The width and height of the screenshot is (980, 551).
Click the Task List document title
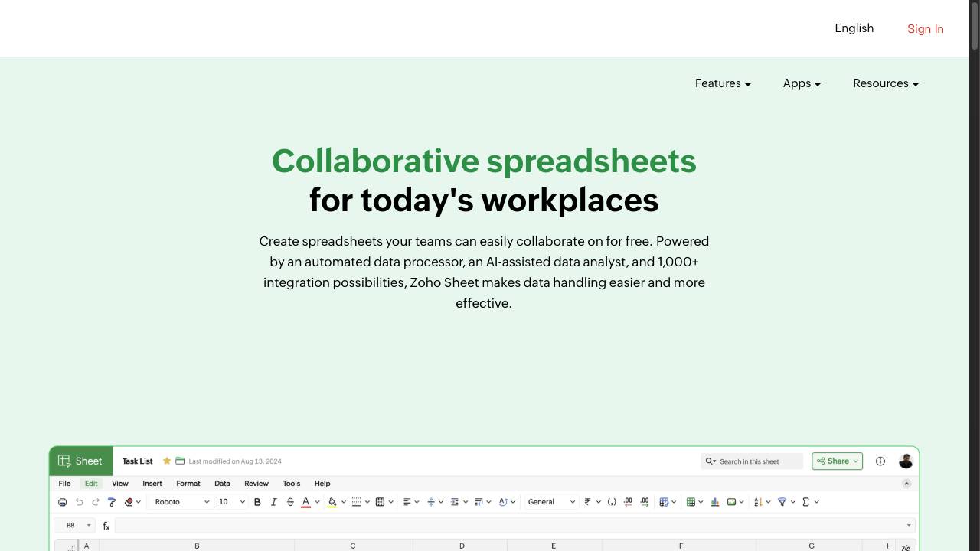(138, 461)
